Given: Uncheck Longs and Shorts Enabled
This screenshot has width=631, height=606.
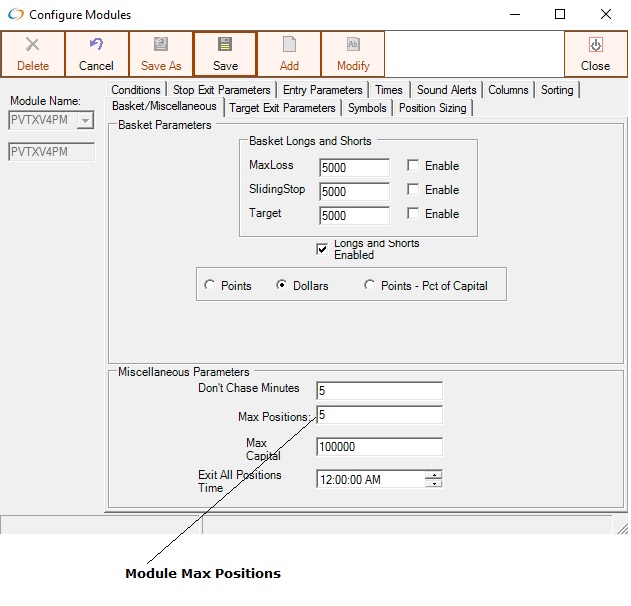Looking at the screenshot, I should pos(322,249).
